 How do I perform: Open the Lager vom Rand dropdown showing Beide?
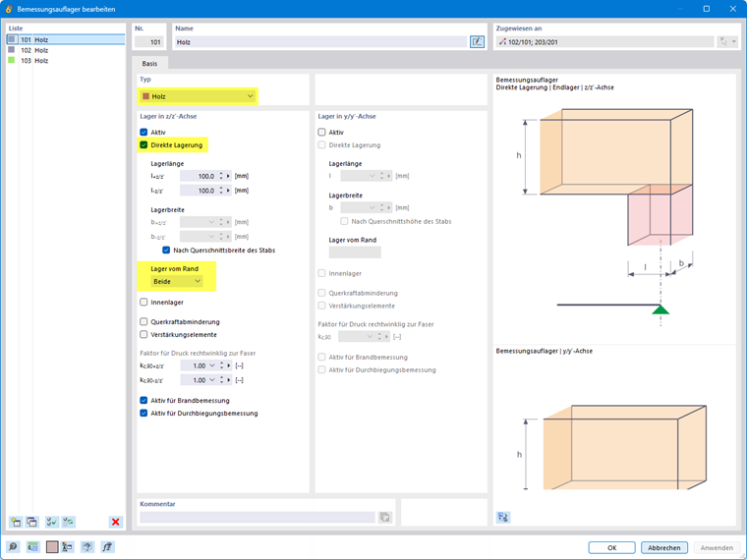(177, 281)
